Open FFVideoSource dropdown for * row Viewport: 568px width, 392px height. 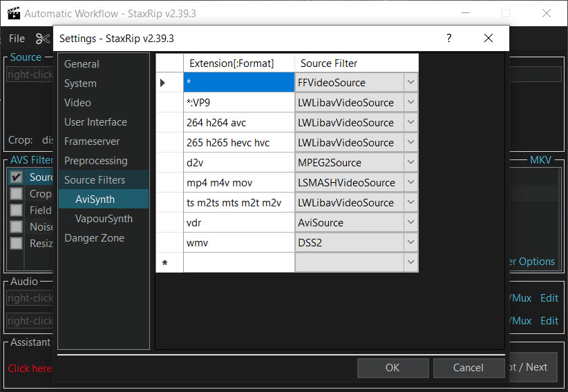click(x=410, y=83)
